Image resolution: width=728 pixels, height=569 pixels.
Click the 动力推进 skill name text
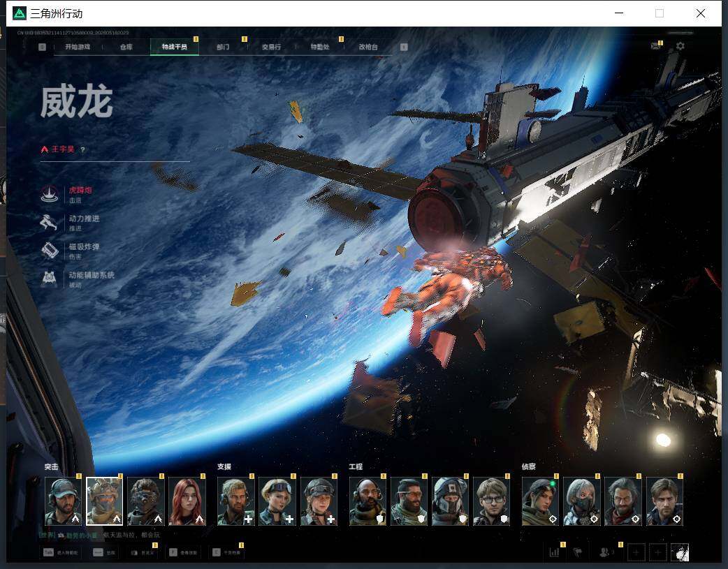(84, 219)
